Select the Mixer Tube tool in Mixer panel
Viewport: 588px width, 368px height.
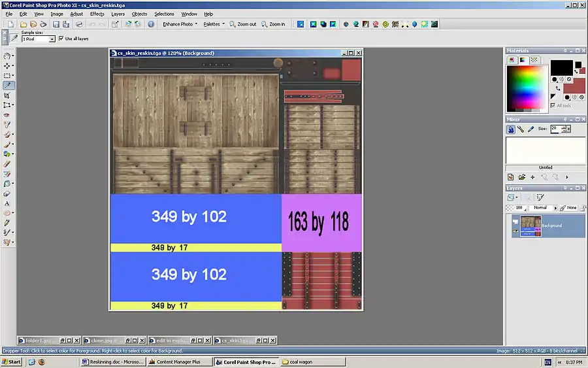[512, 129]
